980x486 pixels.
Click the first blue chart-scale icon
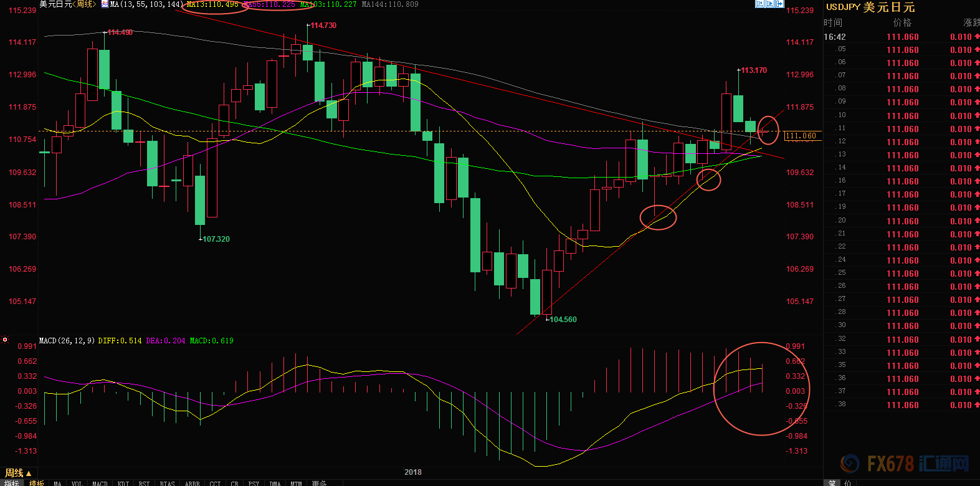[759, 4]
